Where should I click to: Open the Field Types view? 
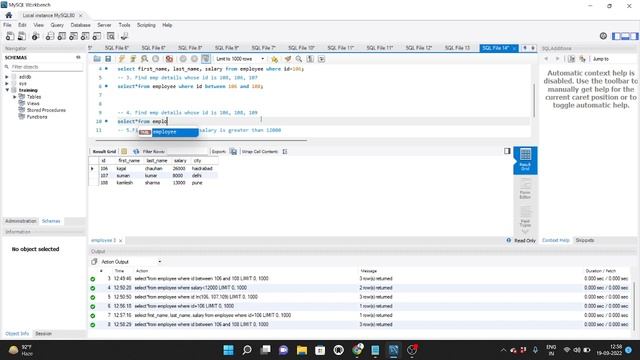pyautogui.click(x=525, y=218)
